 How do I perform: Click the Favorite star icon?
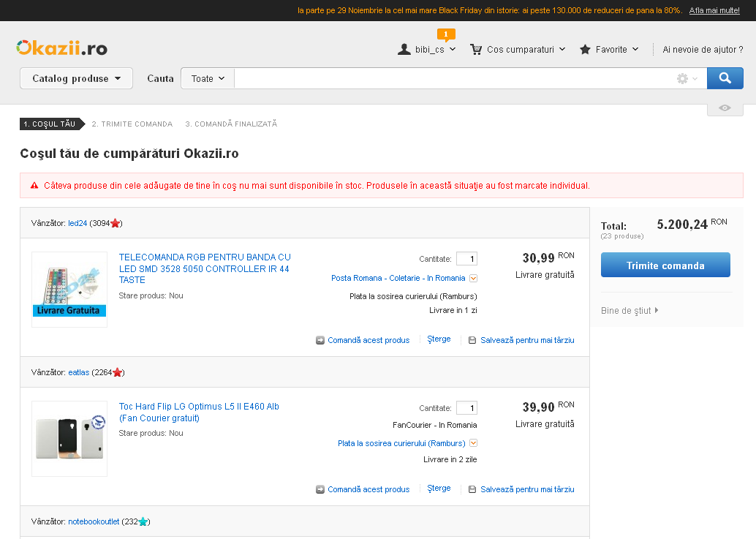[x=585, y=49]
